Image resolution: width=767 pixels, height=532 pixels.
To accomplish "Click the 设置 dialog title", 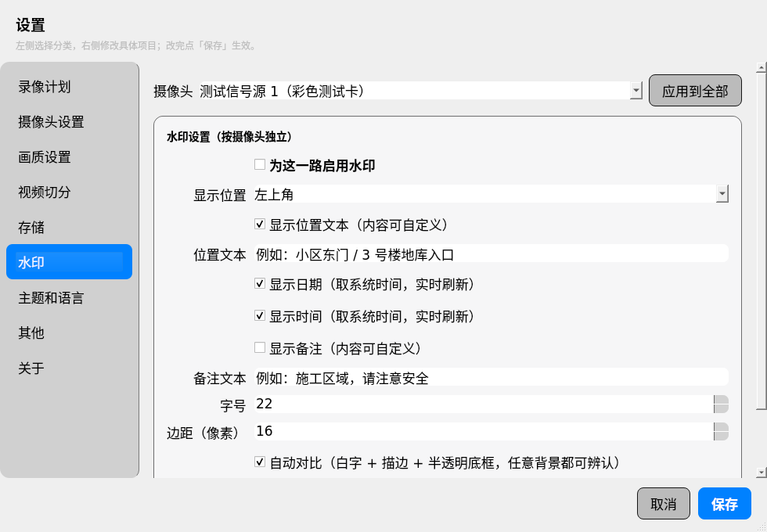I will (x=31, y=25).
